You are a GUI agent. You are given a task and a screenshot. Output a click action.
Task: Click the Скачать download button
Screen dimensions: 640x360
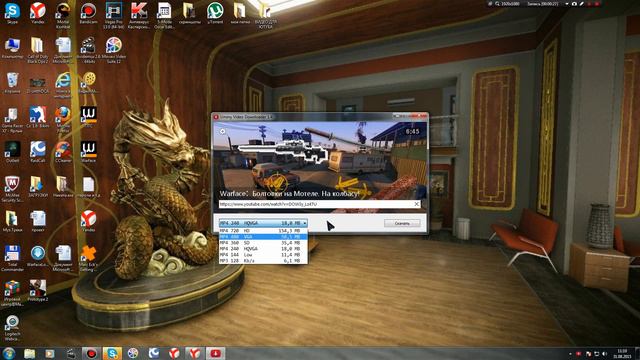402,223
